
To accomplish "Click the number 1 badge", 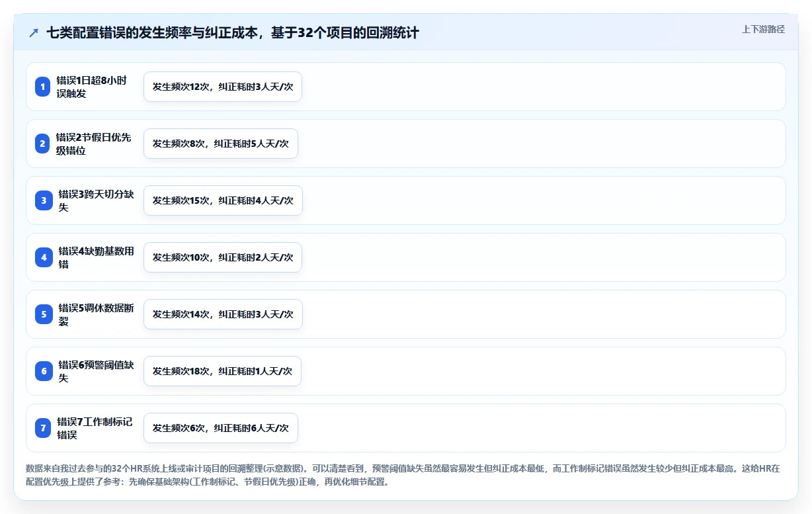I will click(x=43, y=87).
